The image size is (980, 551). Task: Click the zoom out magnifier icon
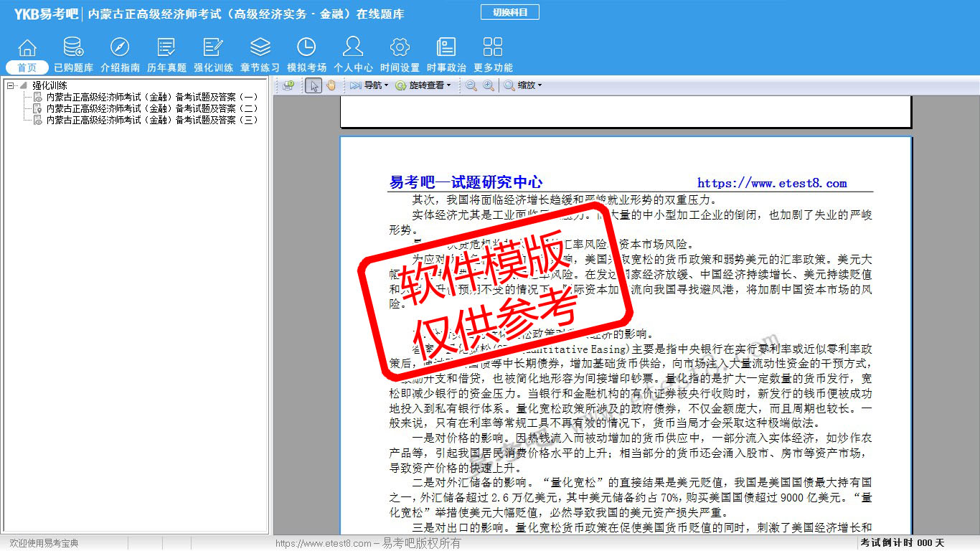tap(471, 85)
